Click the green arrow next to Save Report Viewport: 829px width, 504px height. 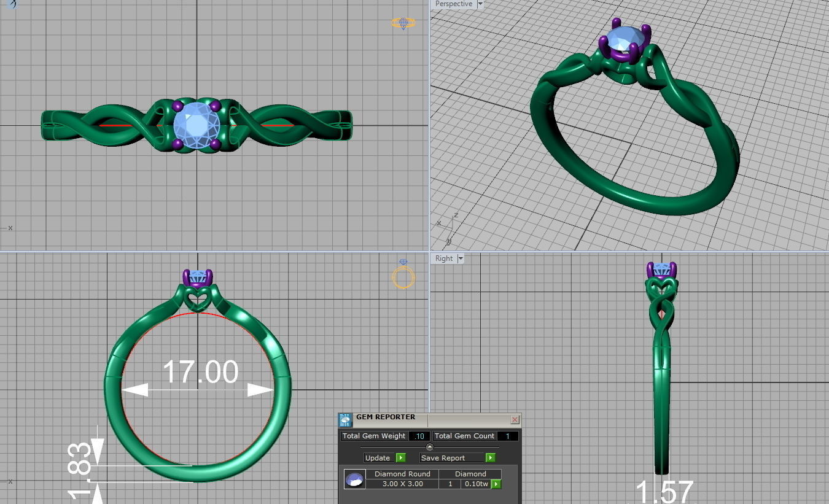[x=490, y=458]
